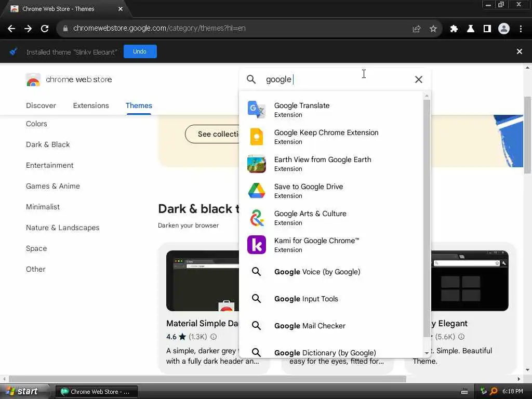Open Google Translate extension suggestion

click(331, 110)
